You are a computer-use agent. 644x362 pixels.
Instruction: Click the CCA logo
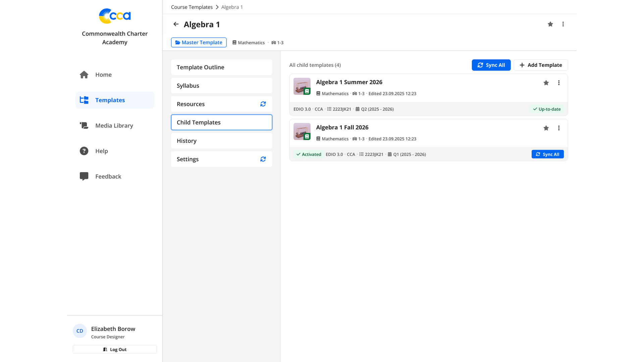pos(115,16)
